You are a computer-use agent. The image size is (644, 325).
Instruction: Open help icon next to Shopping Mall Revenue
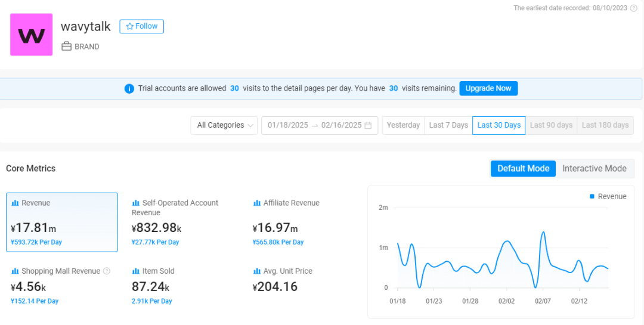tap(107, 271)
